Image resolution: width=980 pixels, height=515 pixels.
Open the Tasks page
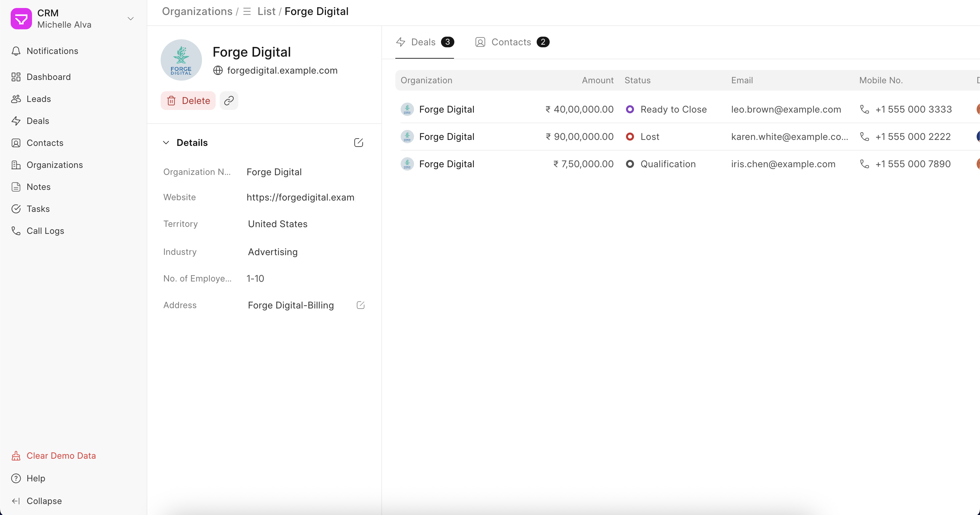38,209
